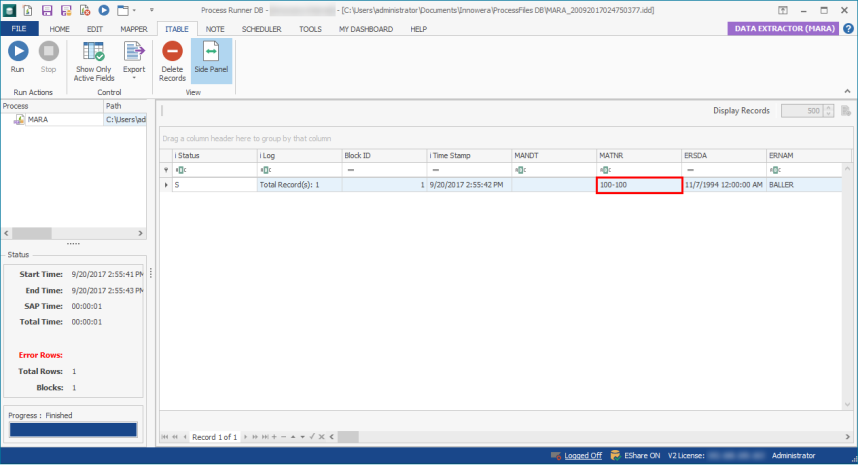Open the HELP tab
This screenshot has width=858, height=465.
pos(419,29)
